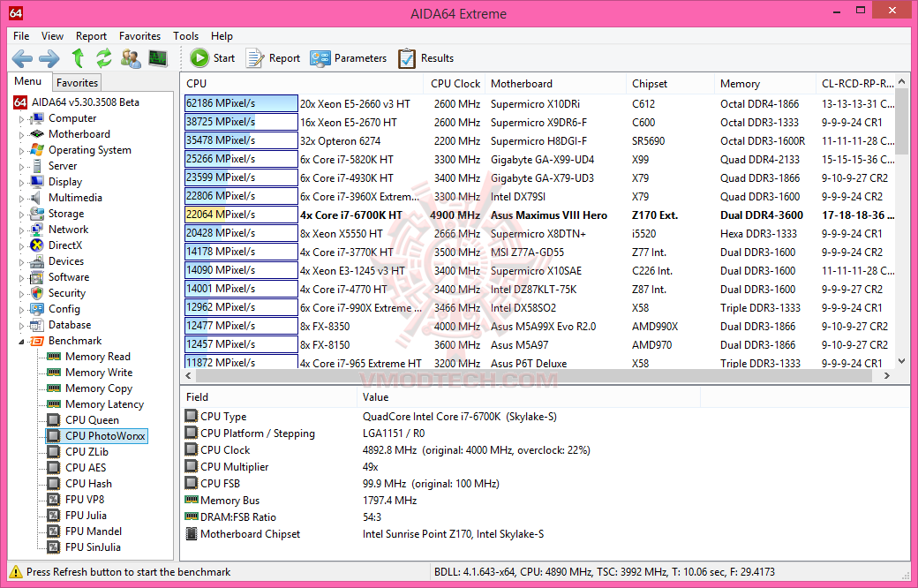Viewport: 918px width, 588px height.
Task: Click the horizontal scrollbar right arrow
Action: click(887, 375)
